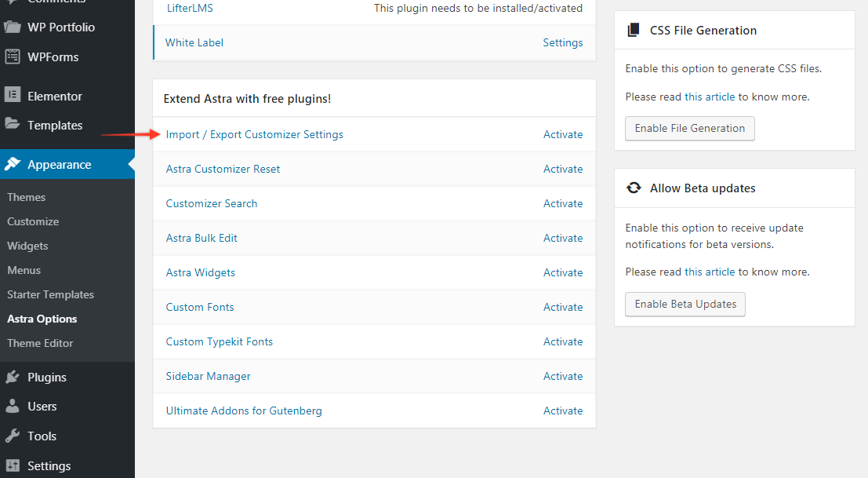
Task: Open 'this article' link under CSS File Generation
Action: 710,97
